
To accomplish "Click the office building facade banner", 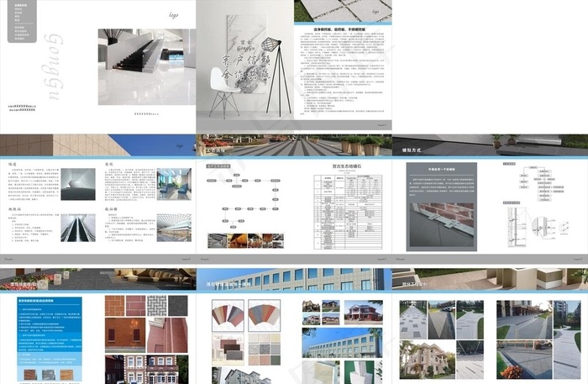I will 294,279.
